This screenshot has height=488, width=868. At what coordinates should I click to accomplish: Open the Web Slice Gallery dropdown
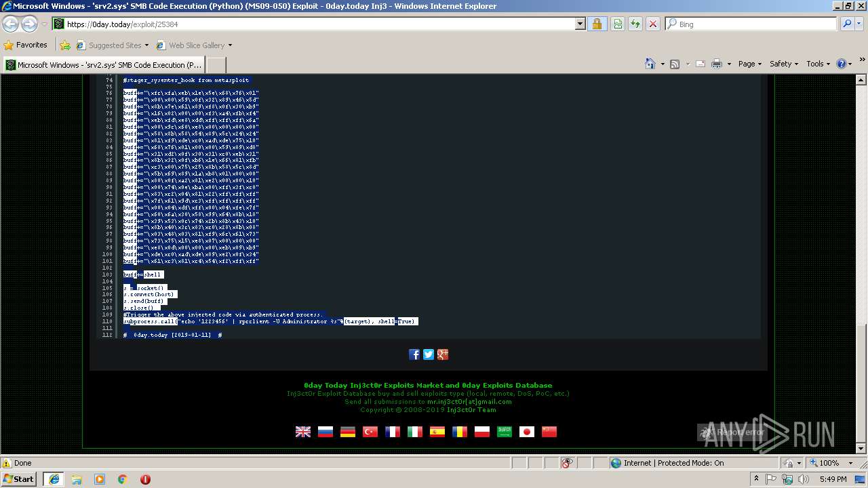(x=194, y=45)
